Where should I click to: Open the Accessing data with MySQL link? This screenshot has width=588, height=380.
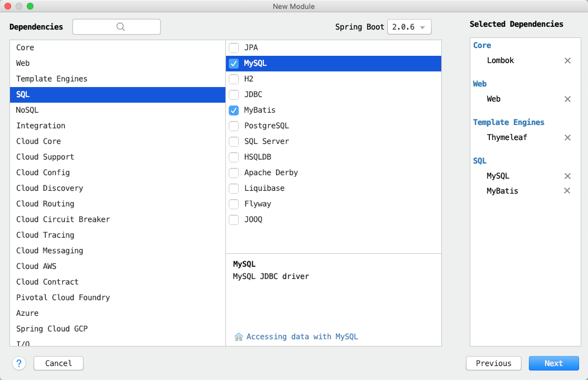tap(302, 336)
